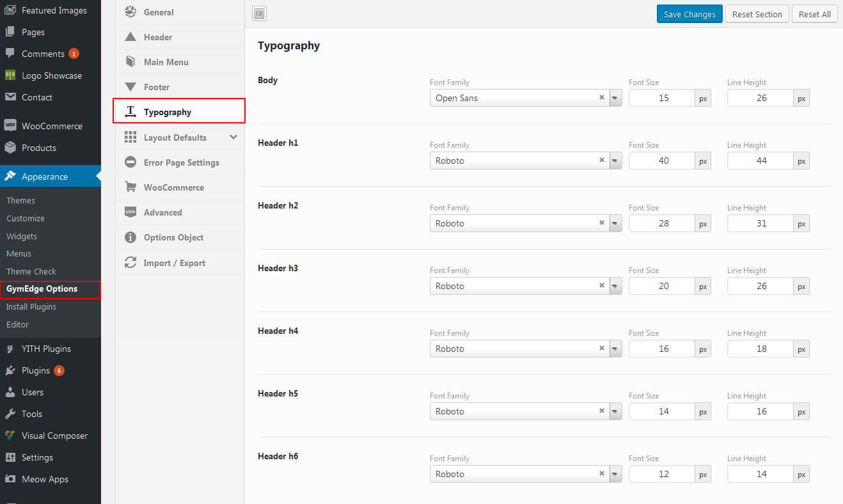Viewport: 843px width, 504px height.
Task: Click the Visual Composer icon
Action: pyautogui.click(x=10, y=436)
